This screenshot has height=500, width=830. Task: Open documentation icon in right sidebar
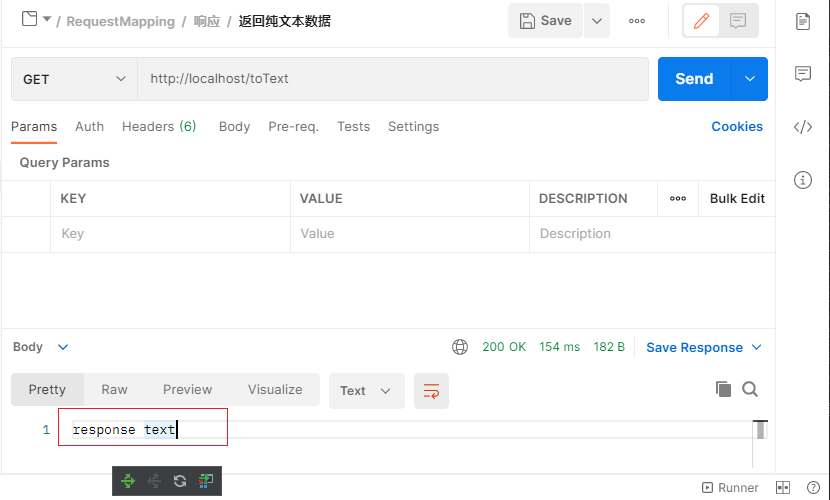(x=802, y=21)
